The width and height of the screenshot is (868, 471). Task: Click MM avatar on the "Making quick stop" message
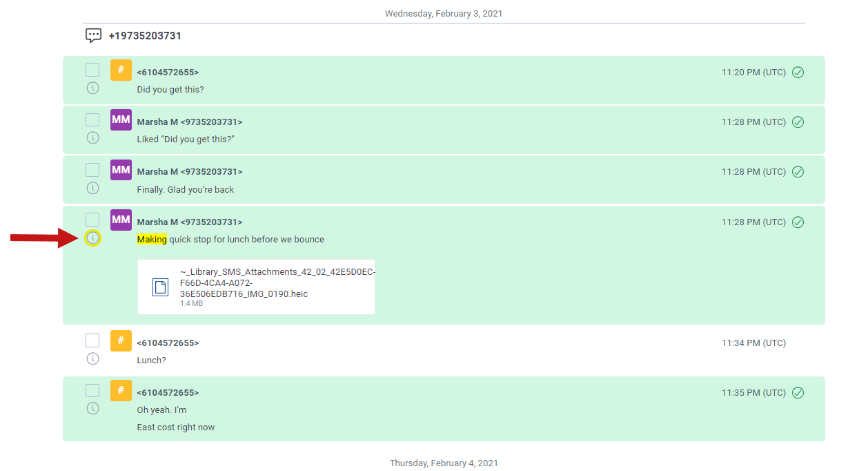121,220
